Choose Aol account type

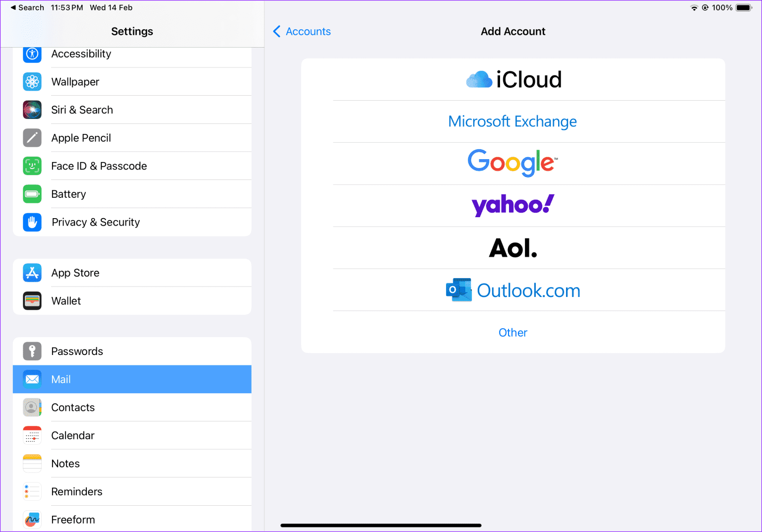[512, 248]
